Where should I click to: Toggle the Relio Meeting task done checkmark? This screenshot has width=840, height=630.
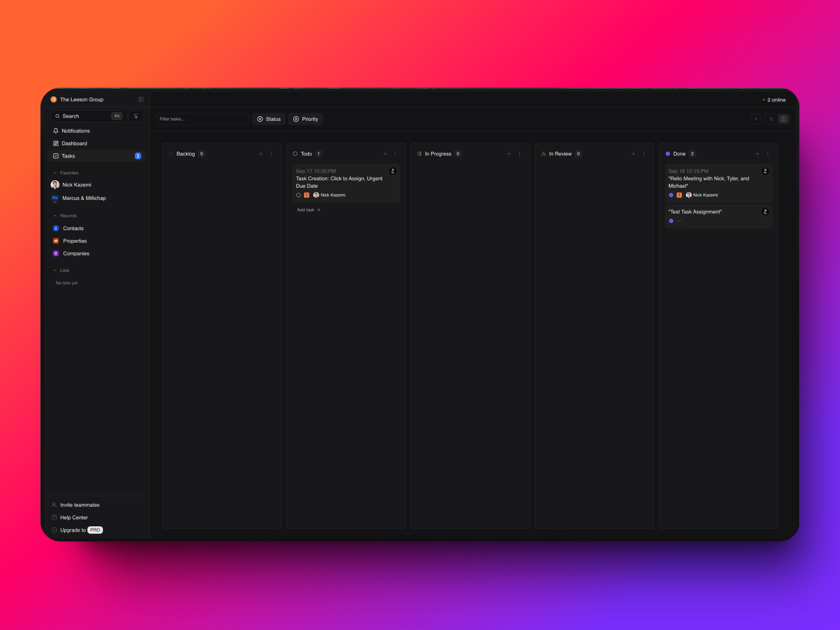click(671, 195)
